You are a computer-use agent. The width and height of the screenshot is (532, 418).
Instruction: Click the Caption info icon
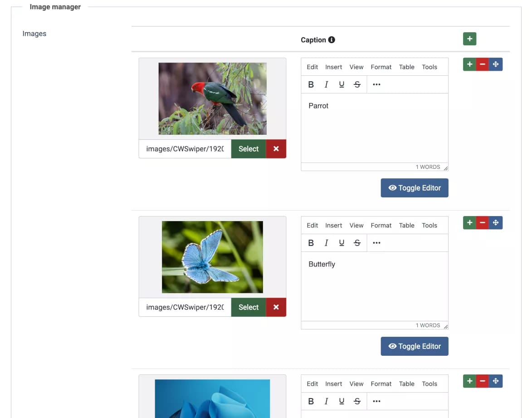point(332,40)
